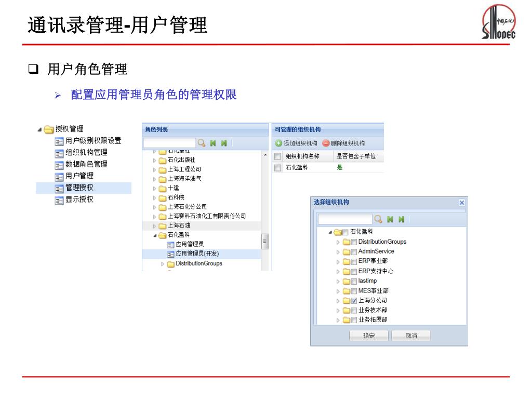This screenshot has width=532, height=399.
Task: Expand the 十建 node arrow
Action: point(154,189)
